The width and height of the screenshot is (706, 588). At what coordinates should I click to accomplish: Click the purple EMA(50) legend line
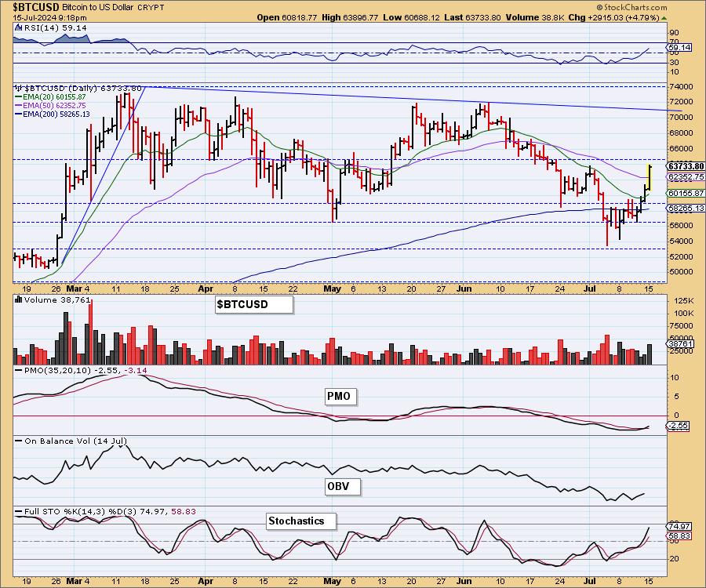(x=19, y=105)
